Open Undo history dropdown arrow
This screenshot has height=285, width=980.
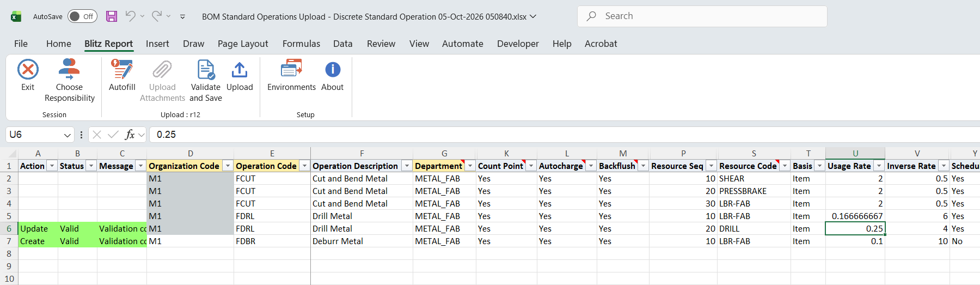click(x=142, y=16)
